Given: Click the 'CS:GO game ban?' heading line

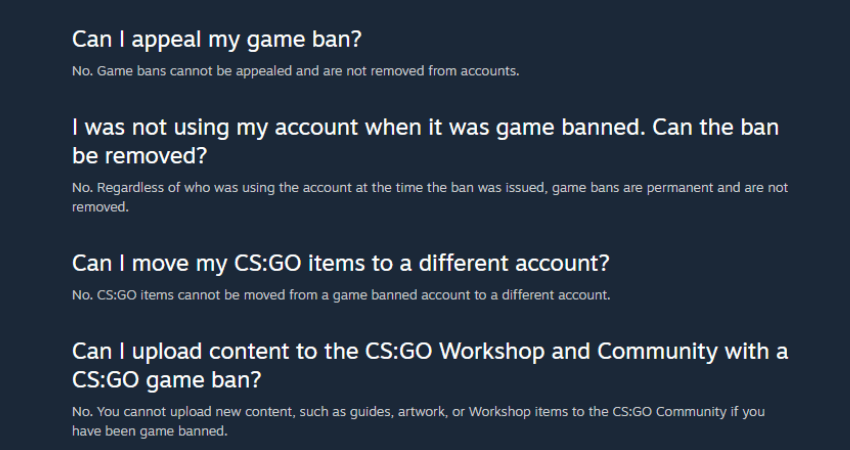Looking at the screenshot, I should coord(166,380).
